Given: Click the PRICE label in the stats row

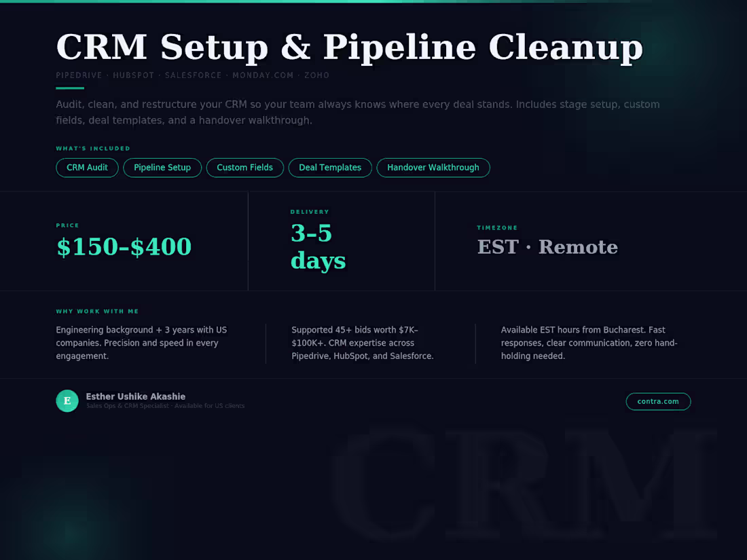Looking at the screenshot, I should [x=67, y=225].
